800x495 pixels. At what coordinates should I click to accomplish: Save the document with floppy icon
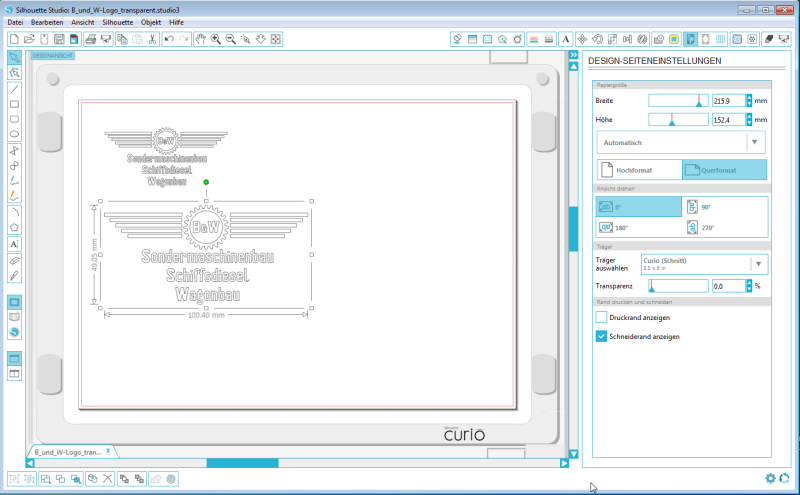click(x=59, y=39)
